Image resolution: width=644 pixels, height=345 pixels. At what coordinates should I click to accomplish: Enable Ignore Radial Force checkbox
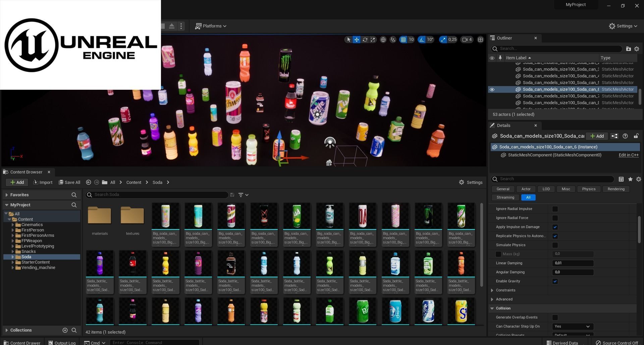pyautogui.click(x=555, y=218)
